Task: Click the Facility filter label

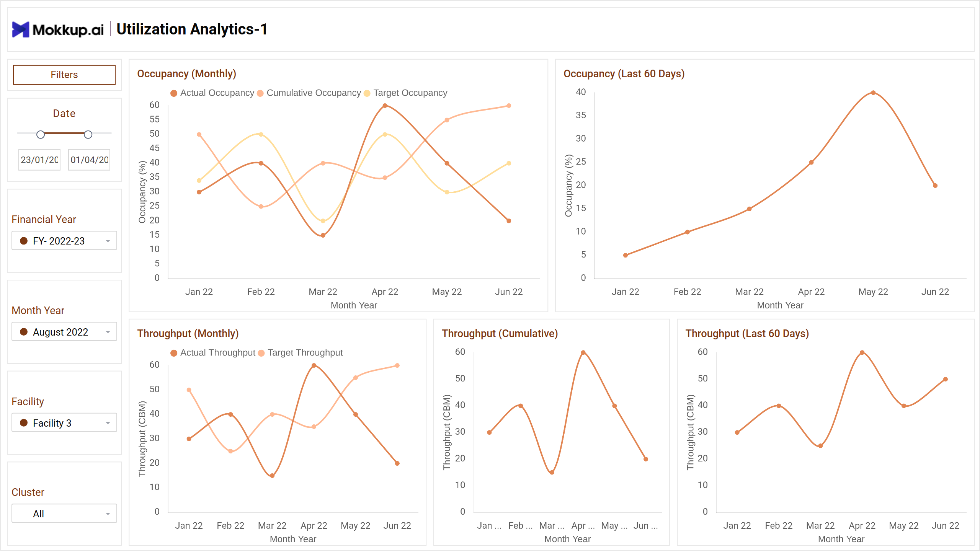Action: coord(28,401)
